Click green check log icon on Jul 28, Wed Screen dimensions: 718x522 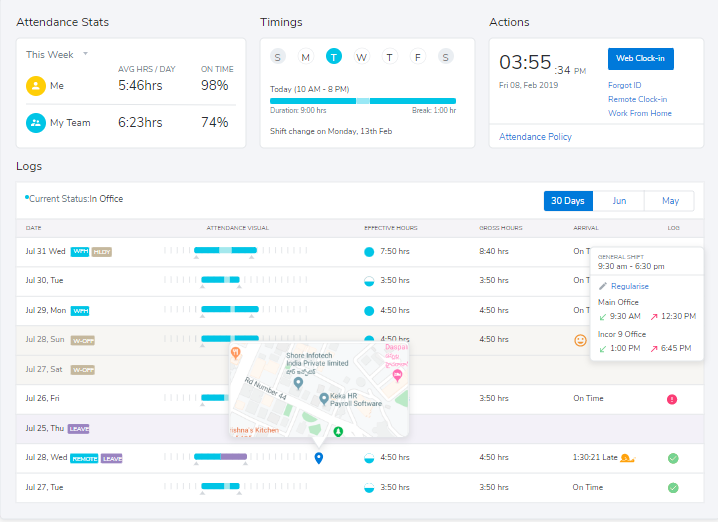[x=673, y=458]
